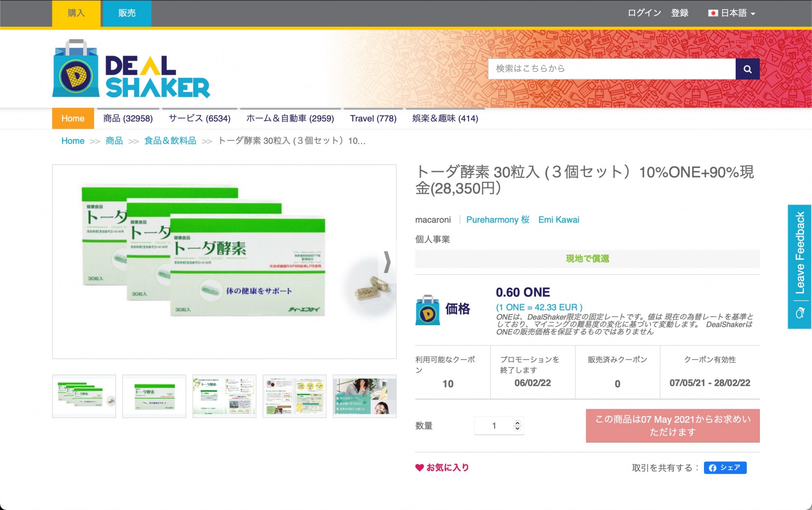812x510 pixels.
Task: Select the fifth thumbnail with a woman
Action: tap(364, 396)
